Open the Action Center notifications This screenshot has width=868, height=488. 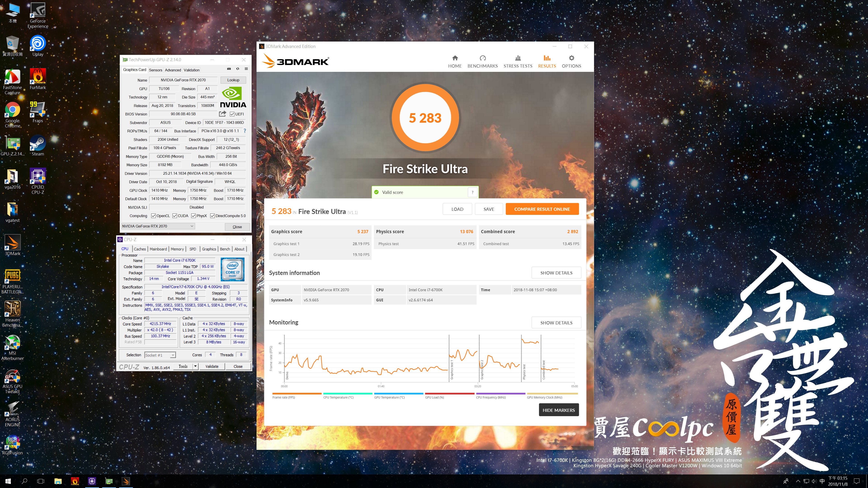click(857, 481)
